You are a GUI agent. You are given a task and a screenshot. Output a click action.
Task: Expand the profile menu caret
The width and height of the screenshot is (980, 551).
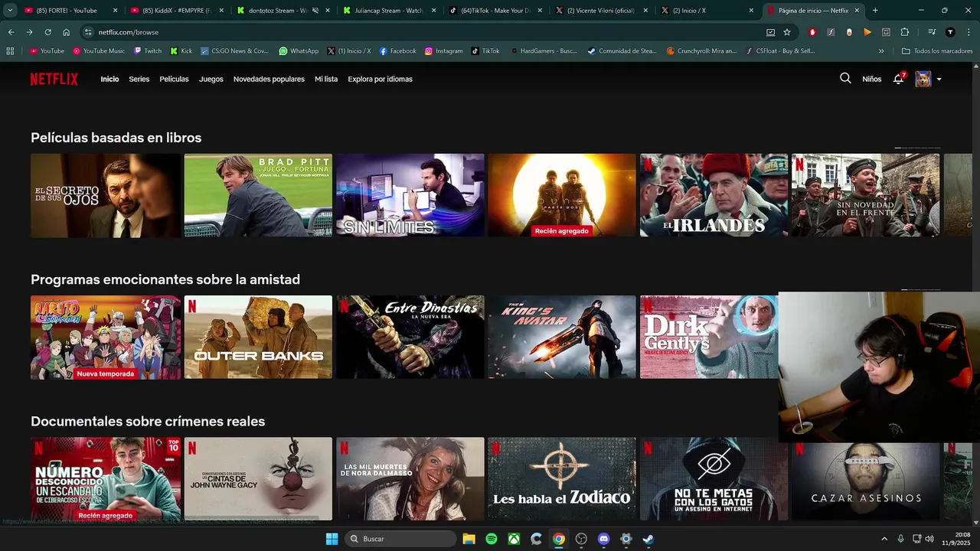939,80
